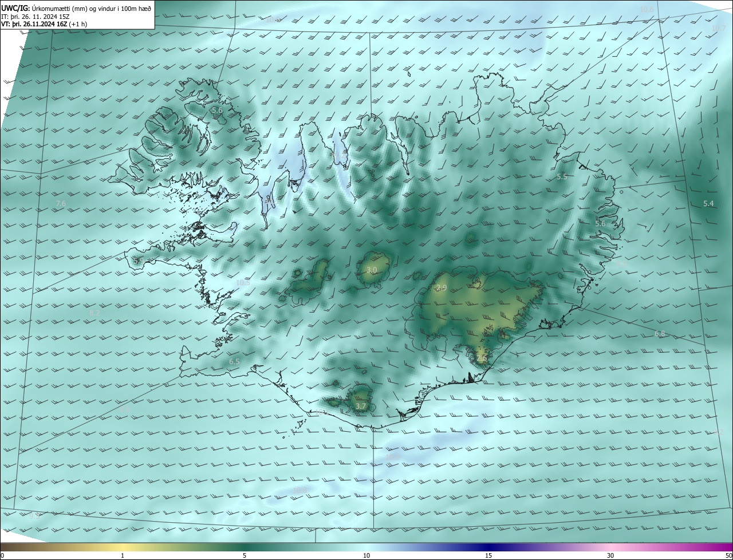Screen dimensions: 733x560
Task: Click the 2.6 value label on the map
Action: pyautogui.click(x=482, y=358)
